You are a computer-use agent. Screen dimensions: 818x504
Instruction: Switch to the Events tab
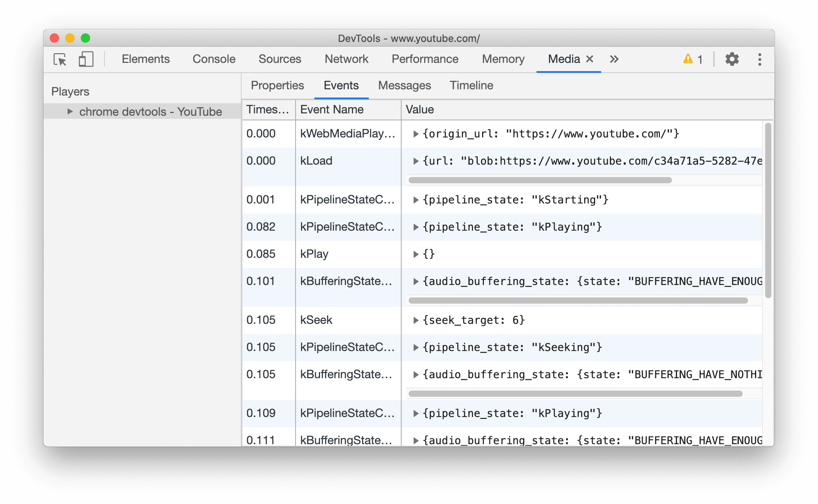point(342,85)
